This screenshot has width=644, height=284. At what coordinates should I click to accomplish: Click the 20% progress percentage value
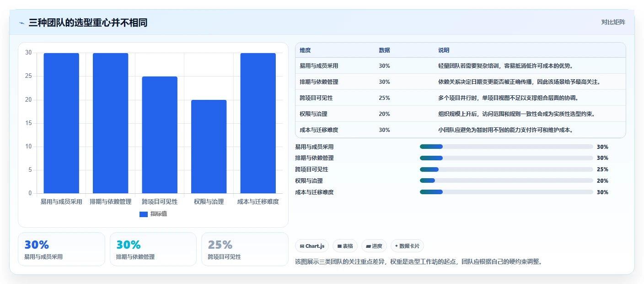(602, 181)
